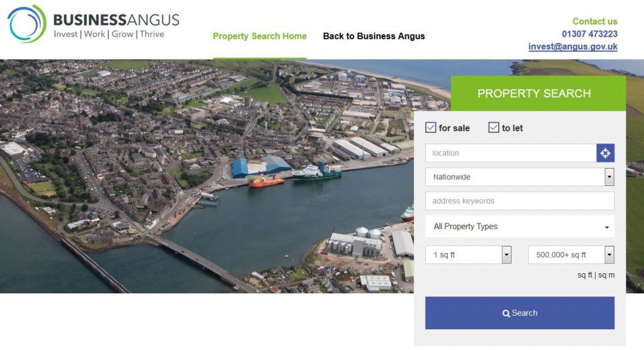Image resolution: width=644 pixels, height=350 pixels.
Task: Select the Property Search Home tab
Action: click(260, 36)
